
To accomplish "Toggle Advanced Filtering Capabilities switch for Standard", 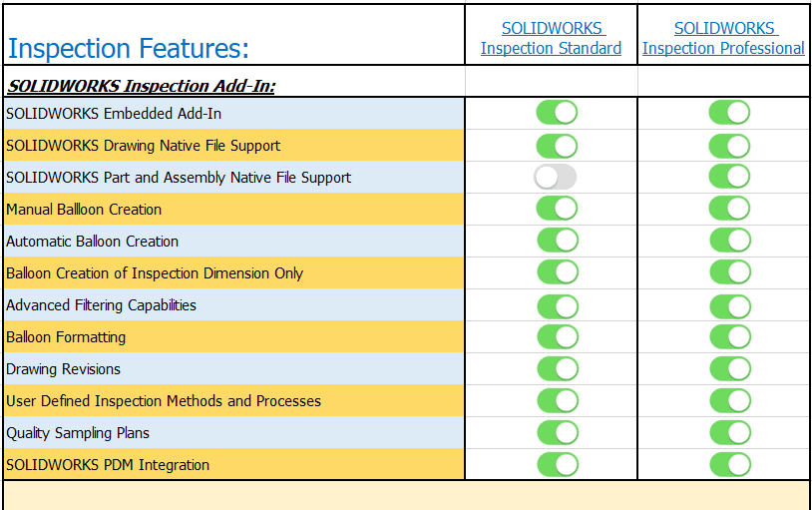I will [x=558, y=306].
